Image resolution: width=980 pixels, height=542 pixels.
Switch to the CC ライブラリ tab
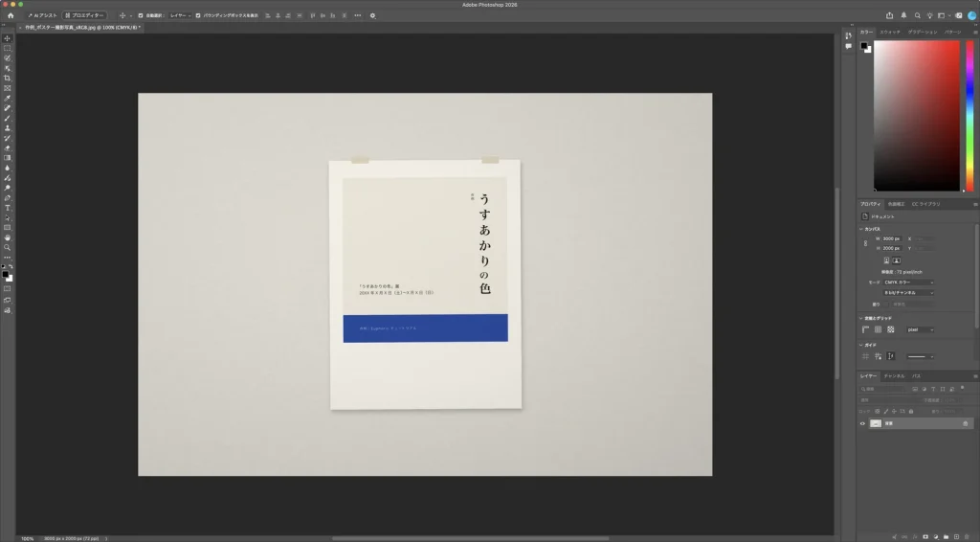click(925, 204)
